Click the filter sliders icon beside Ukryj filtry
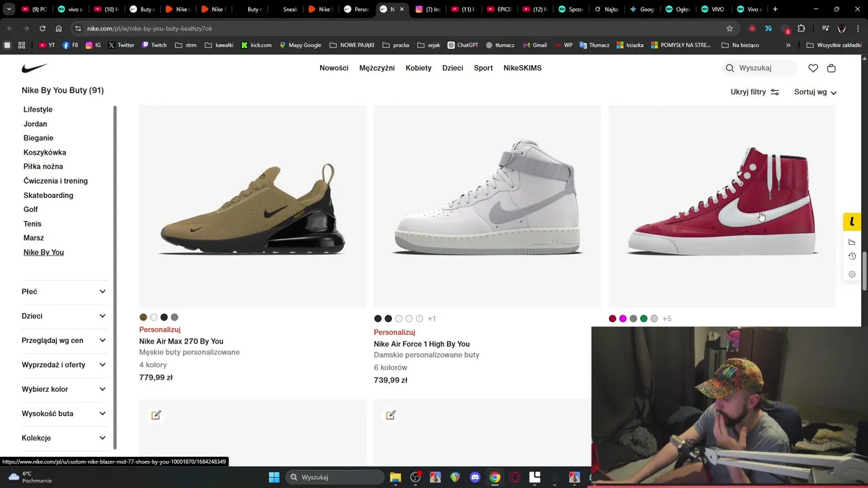 775,92
